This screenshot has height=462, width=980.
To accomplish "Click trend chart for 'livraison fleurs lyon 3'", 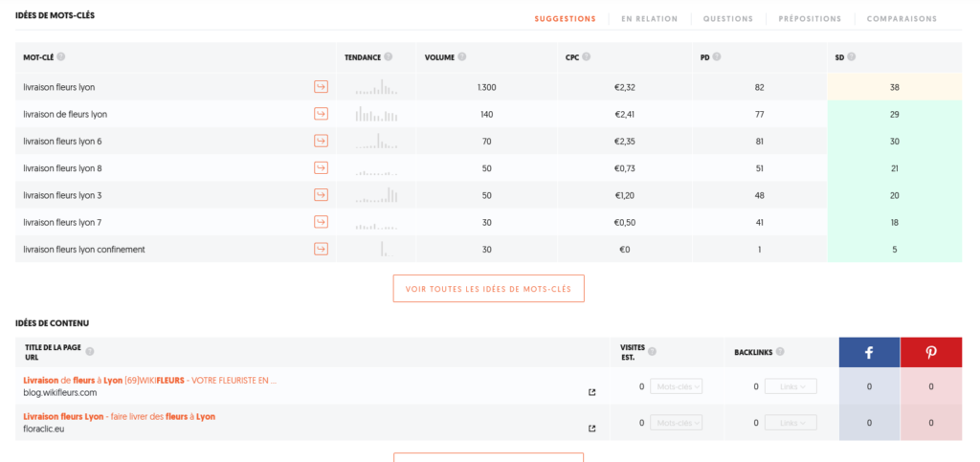I will (x=376, y=195).
